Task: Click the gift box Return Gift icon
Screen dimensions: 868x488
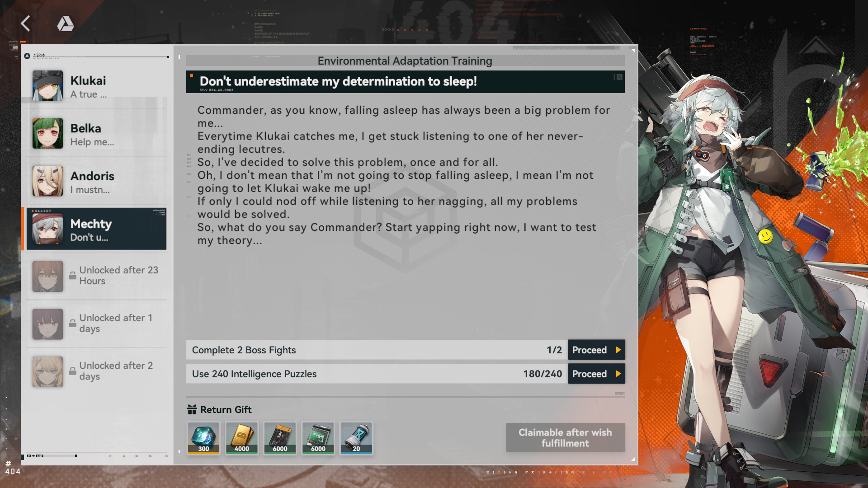Action: [192, 409]
